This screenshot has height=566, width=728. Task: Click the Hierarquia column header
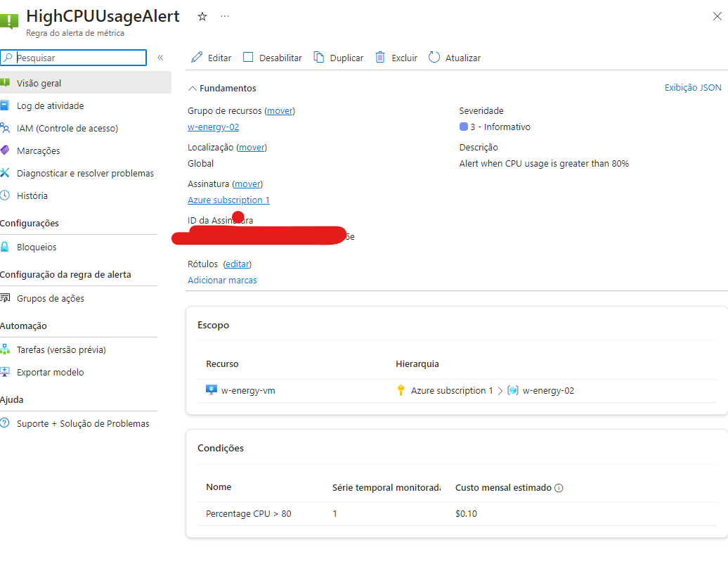coord(417,364)
